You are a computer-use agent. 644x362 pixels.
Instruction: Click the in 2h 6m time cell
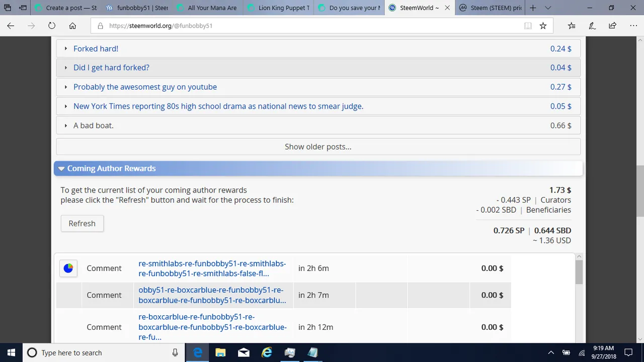pos(313,268)
